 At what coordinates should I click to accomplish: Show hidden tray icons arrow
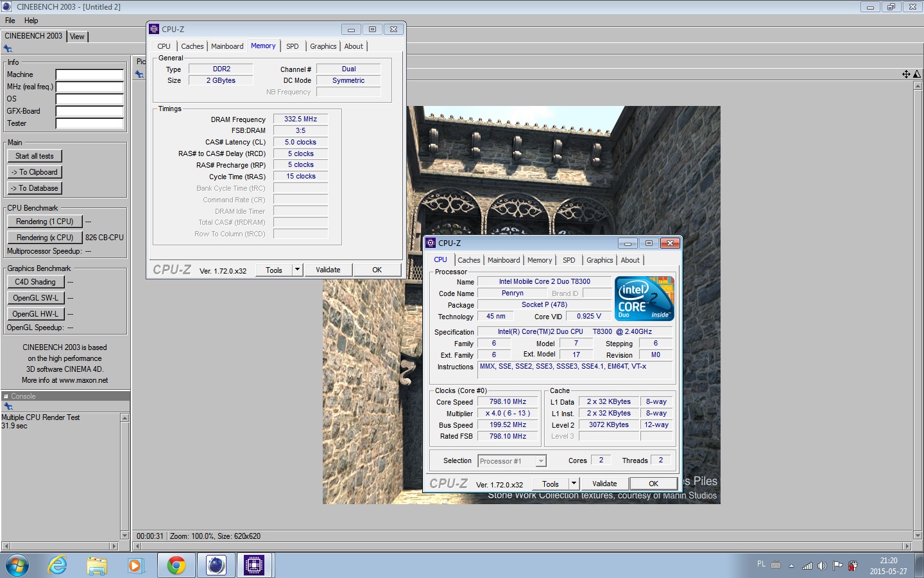coord(791,566)
